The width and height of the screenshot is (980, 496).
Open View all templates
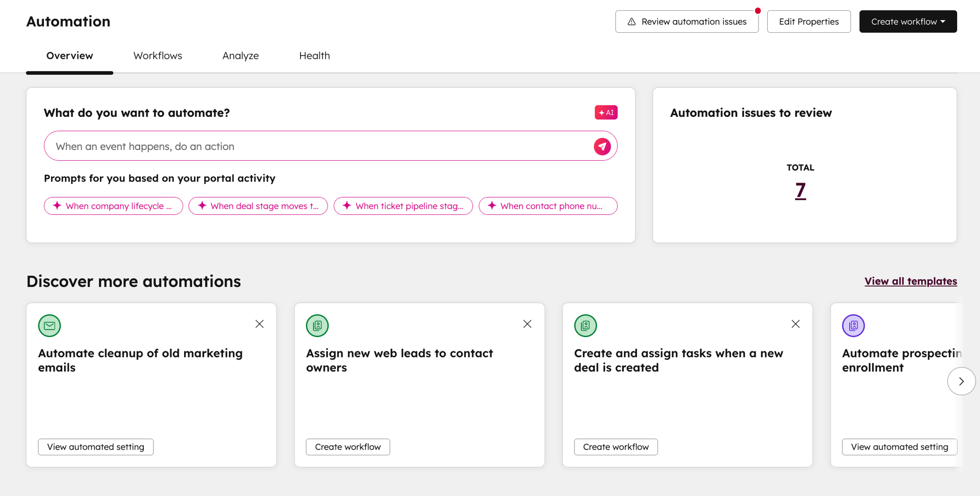pos(910,281)
